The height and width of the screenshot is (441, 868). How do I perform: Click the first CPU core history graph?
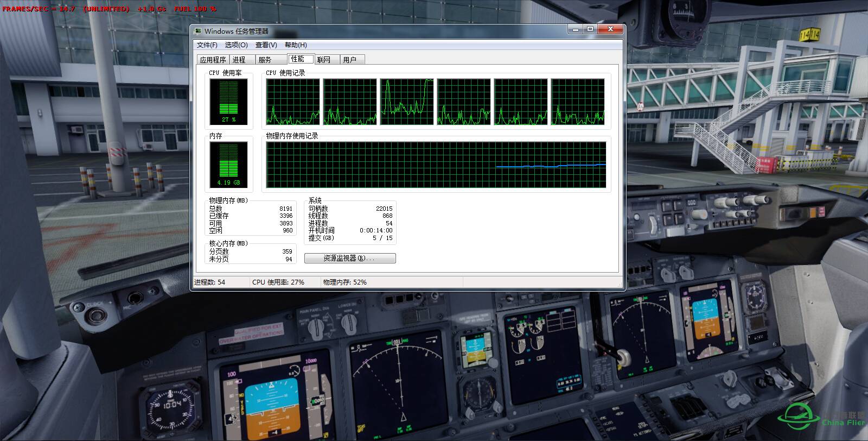pos(293,102)
